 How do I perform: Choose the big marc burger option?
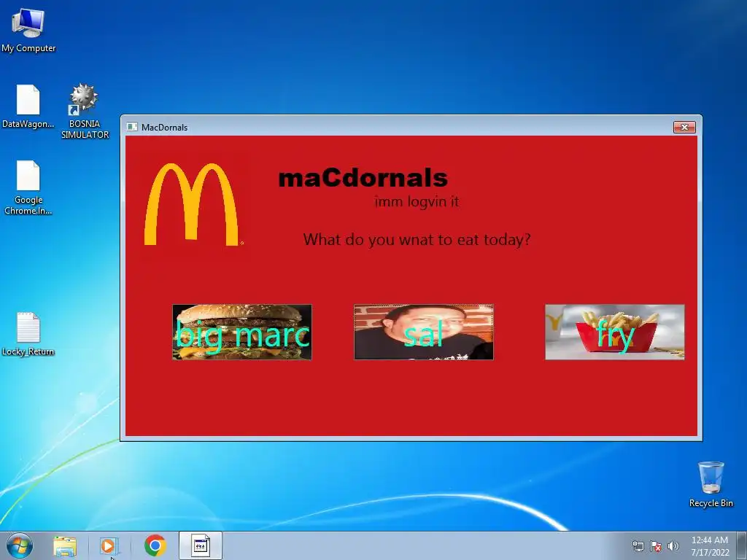point(242,332)
